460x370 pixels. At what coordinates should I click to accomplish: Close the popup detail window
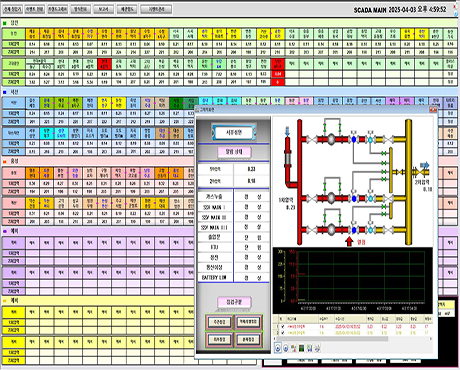433,110
